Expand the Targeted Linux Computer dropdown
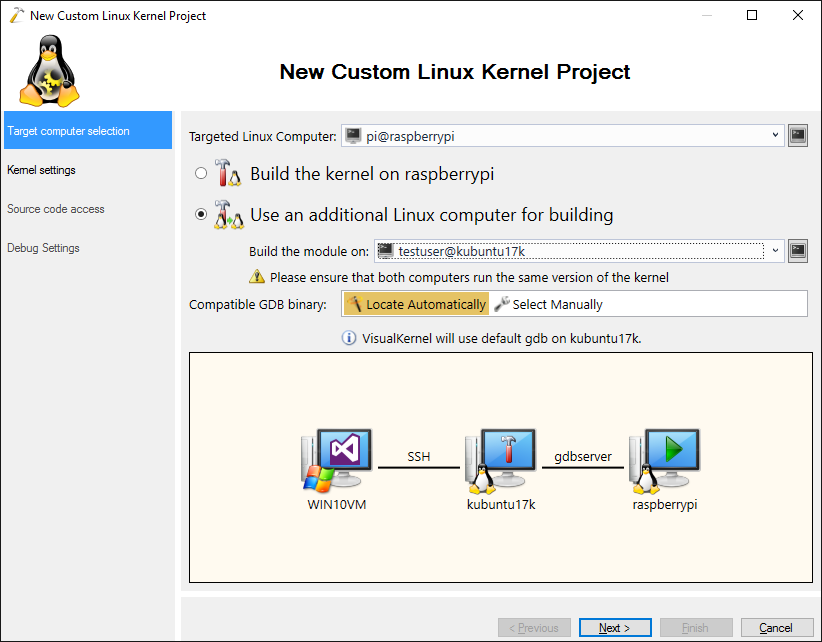Screen dimensions: 822x642 pos(775,136)
